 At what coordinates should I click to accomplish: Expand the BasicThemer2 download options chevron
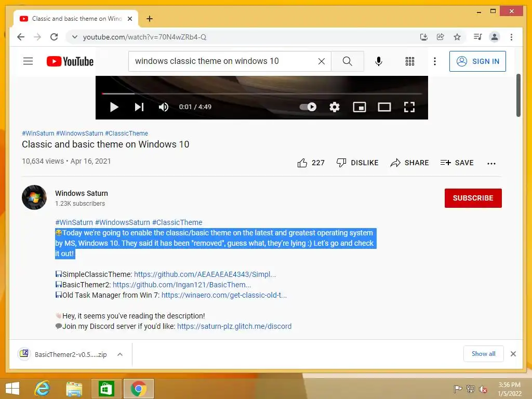120,354
